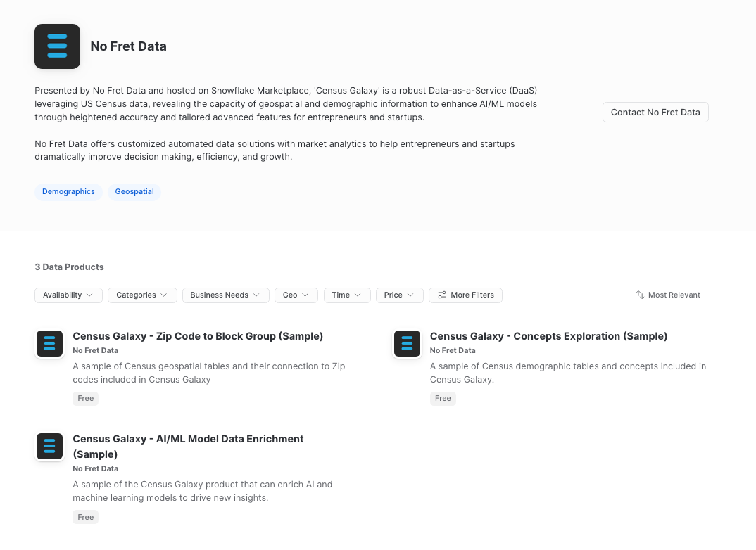Click the description of Concepts Exploration listing

(x=568, y=373)
